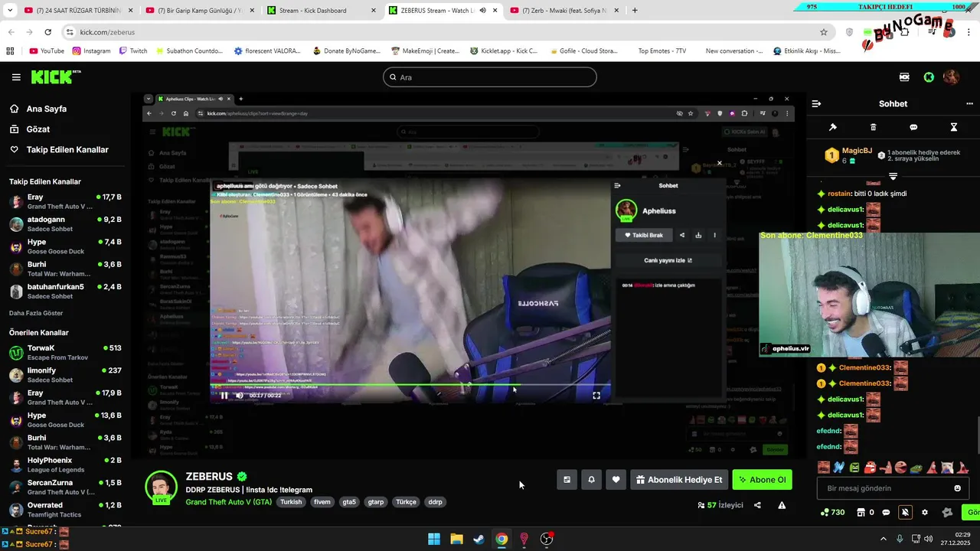Click the stream info card icon button
This screenshot has height=551, width=980.
click(567, 480)
